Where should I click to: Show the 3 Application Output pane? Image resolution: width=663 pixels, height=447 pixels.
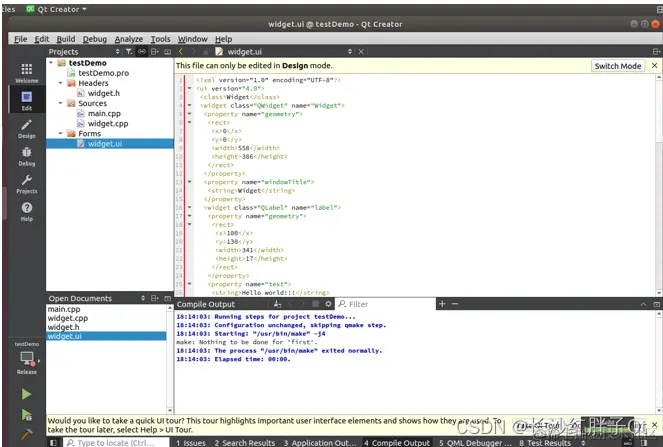pos(320,443)
